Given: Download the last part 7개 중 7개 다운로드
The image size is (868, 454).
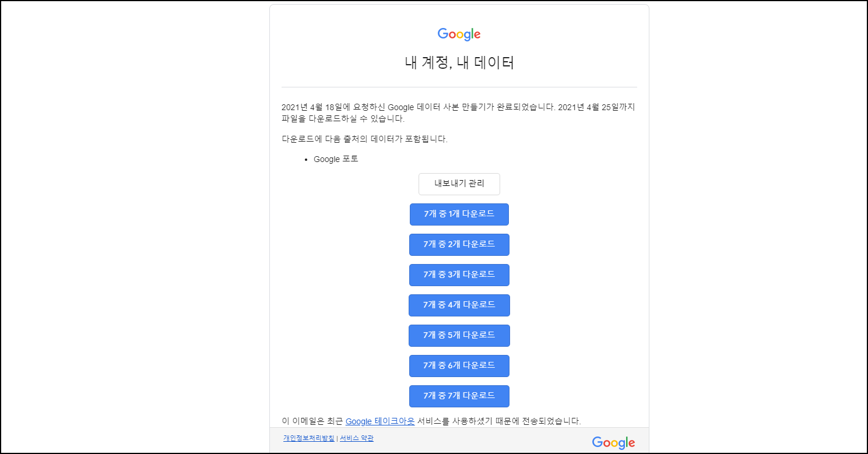Looking at the screenshot, I should (x=459, y=396).
